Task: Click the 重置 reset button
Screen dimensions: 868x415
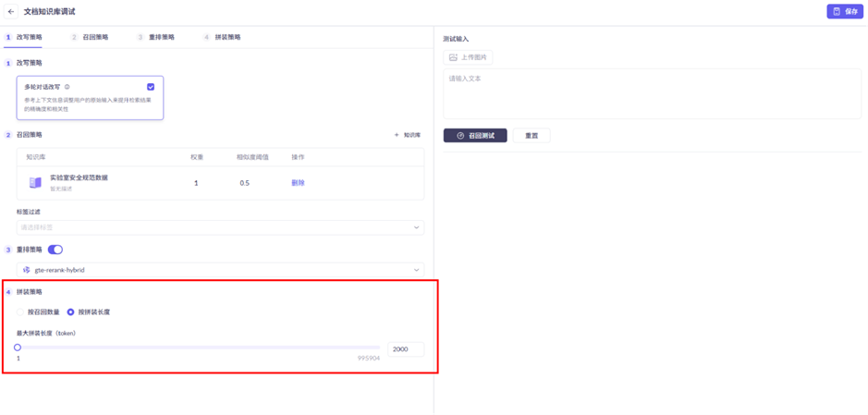Action: (x=532, y=136)
